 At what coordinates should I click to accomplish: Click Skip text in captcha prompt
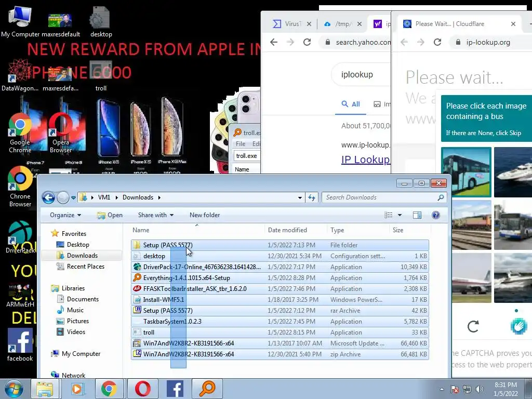coord(515,133)
